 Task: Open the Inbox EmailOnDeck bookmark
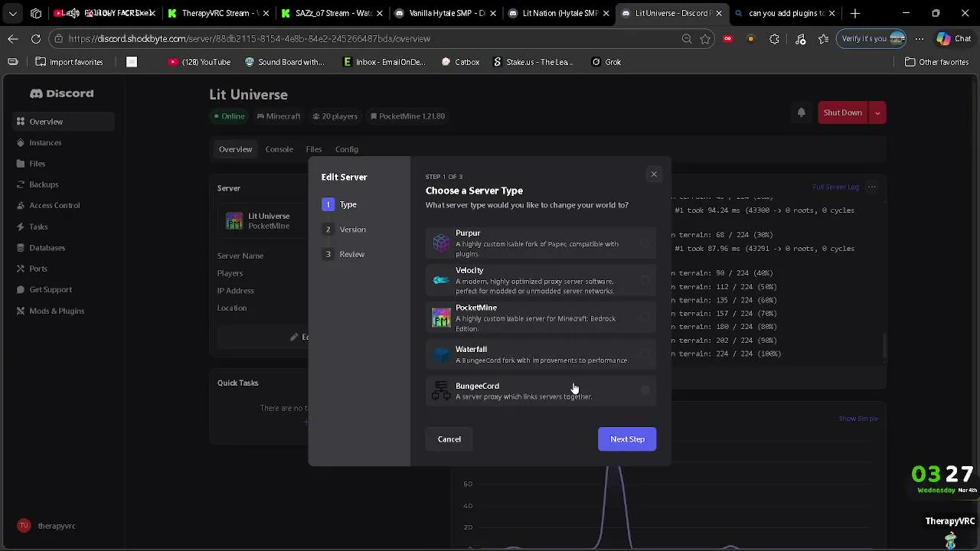point(384,62)
